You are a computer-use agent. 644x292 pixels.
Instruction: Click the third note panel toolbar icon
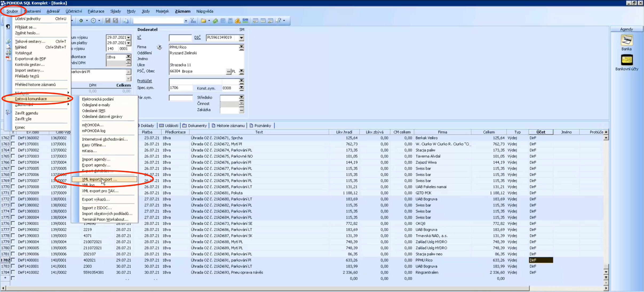click(x=271, y=21)
